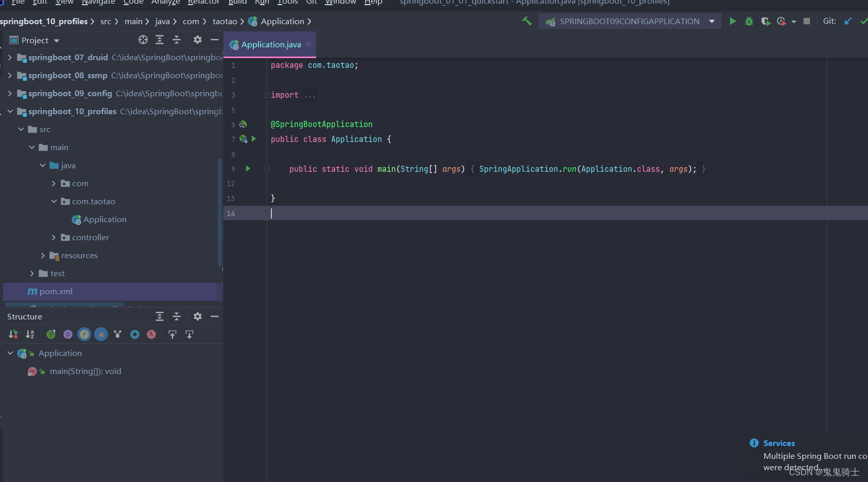
Task: Locate opened file target icon in Project panel
Action: tap(143, 40)
